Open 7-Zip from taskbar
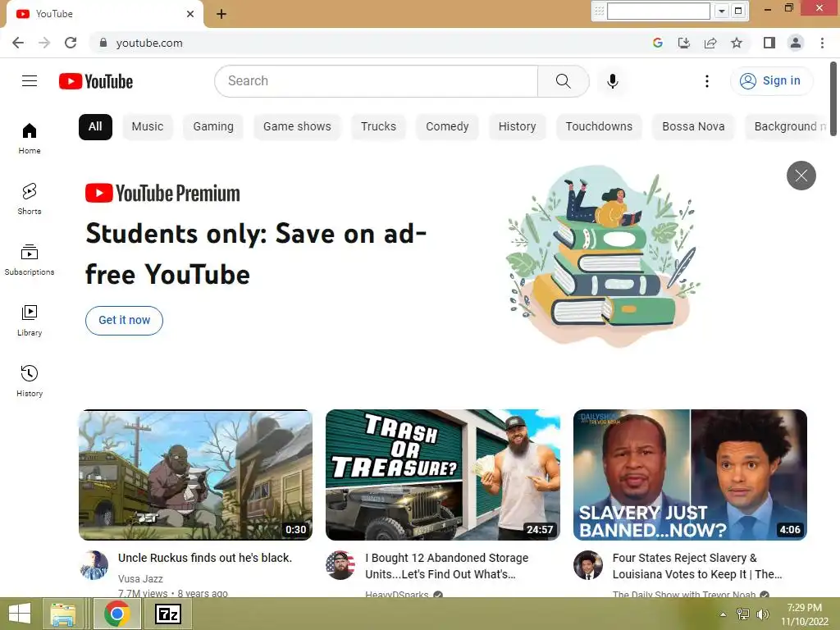 [x=168, y=614]
